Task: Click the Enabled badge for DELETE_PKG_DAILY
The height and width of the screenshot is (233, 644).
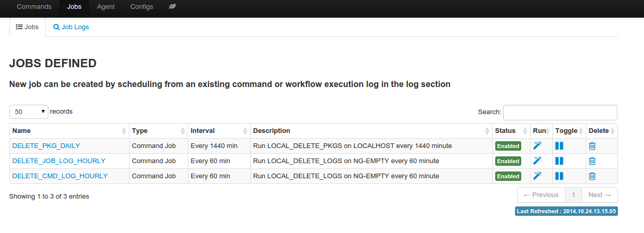Action: click(x=508, y=146)
